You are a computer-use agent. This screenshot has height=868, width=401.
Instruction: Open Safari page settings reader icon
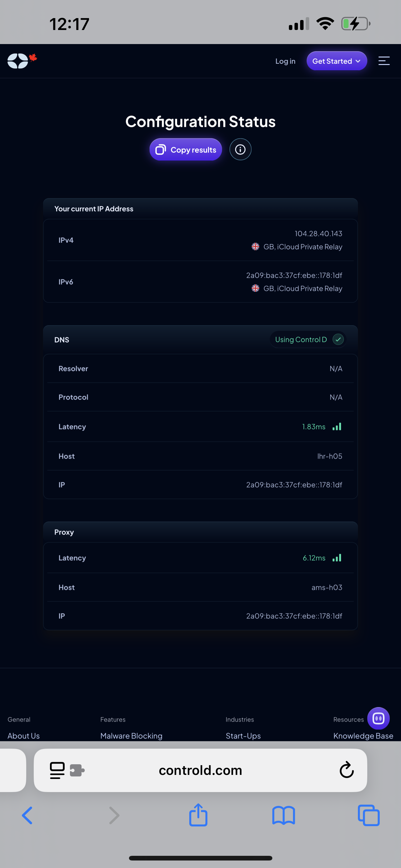click(57, 770)
